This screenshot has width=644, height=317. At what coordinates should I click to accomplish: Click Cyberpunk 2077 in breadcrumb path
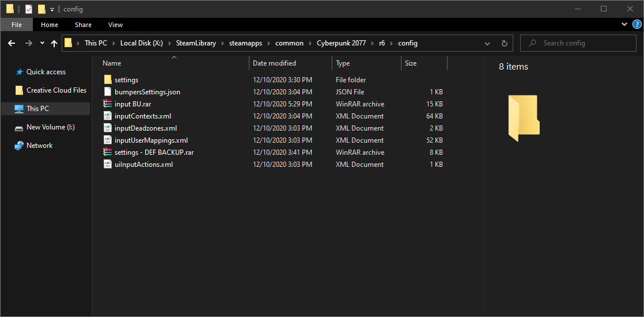click(341, 43)
